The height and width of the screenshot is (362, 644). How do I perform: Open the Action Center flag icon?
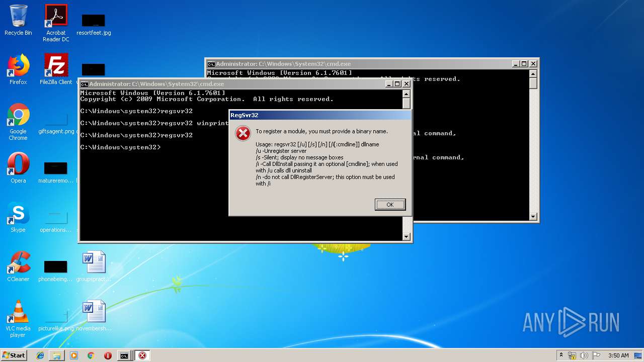point(596,355)
